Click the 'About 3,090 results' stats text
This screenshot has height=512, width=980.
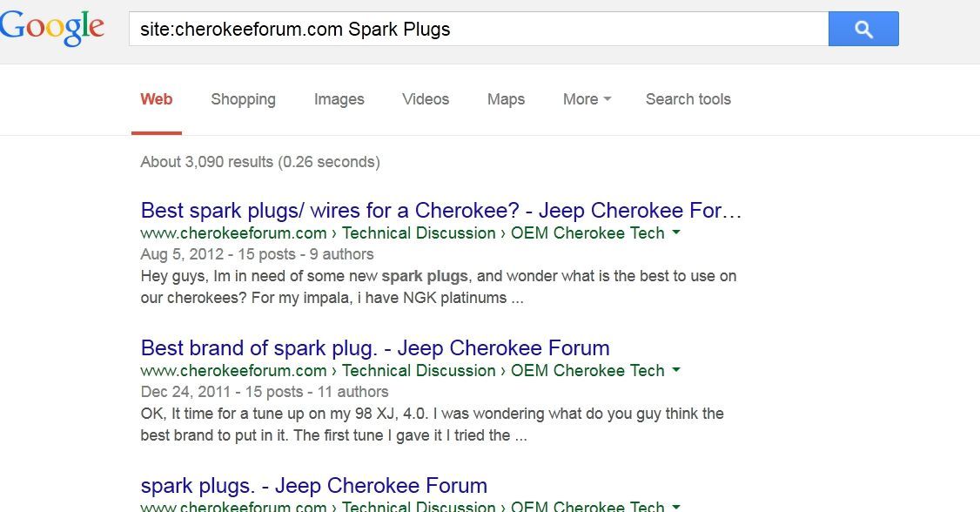click(259, 162)
